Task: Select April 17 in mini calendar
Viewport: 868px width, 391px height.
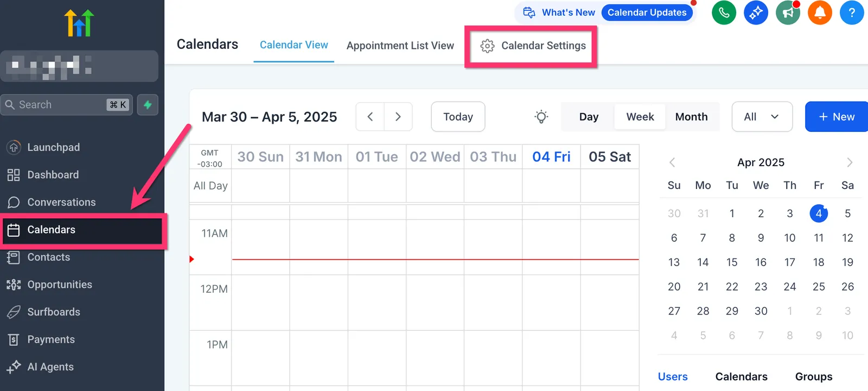Action: pos(790,262)
